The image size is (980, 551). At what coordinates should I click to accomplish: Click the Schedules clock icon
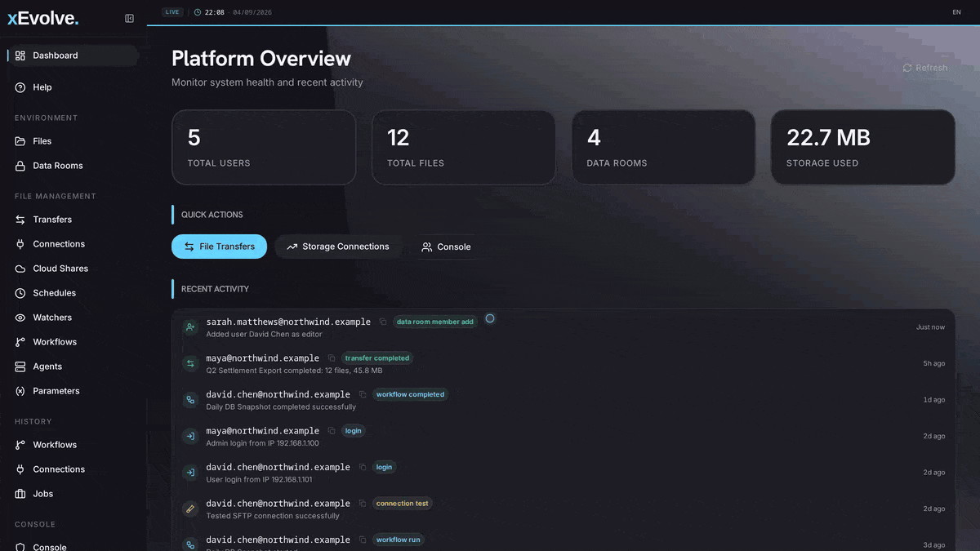point(20,293)
